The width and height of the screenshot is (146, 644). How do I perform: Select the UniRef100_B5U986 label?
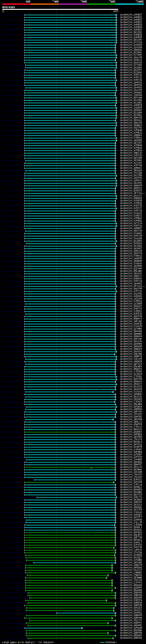point(131,631)
